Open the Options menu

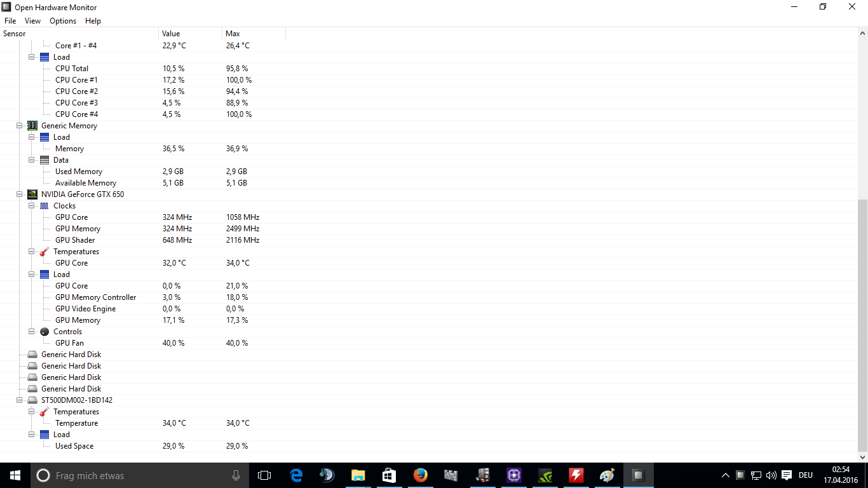click(63, 21)
